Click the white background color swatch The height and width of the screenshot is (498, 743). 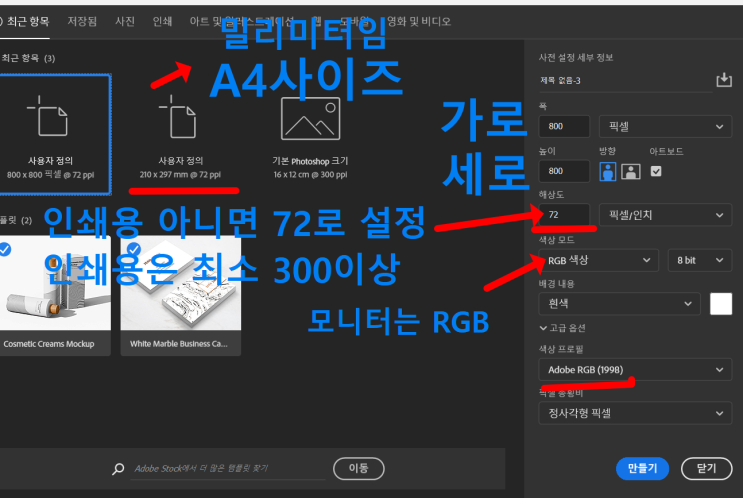coord(721,304)
